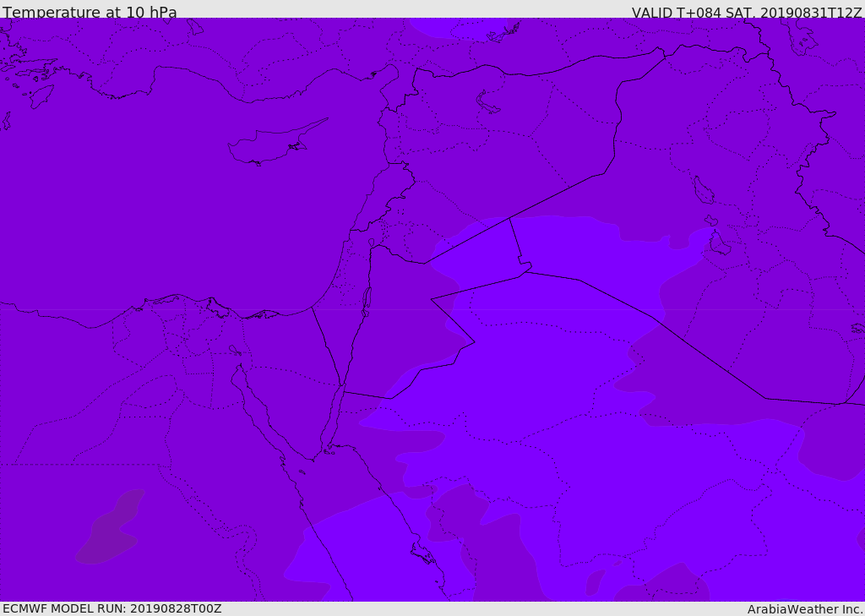
Task: Click the ArabiaWeather Inc. credit text
Action: pos(805,609)
